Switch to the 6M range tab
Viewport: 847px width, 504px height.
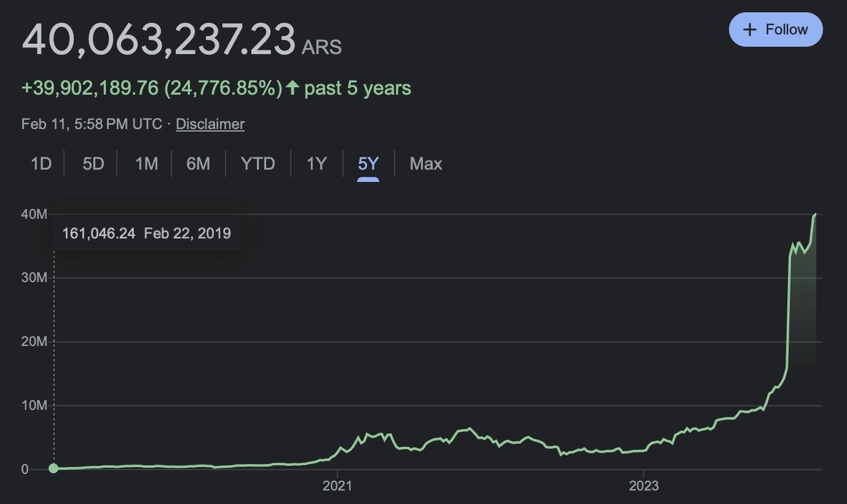198,164
